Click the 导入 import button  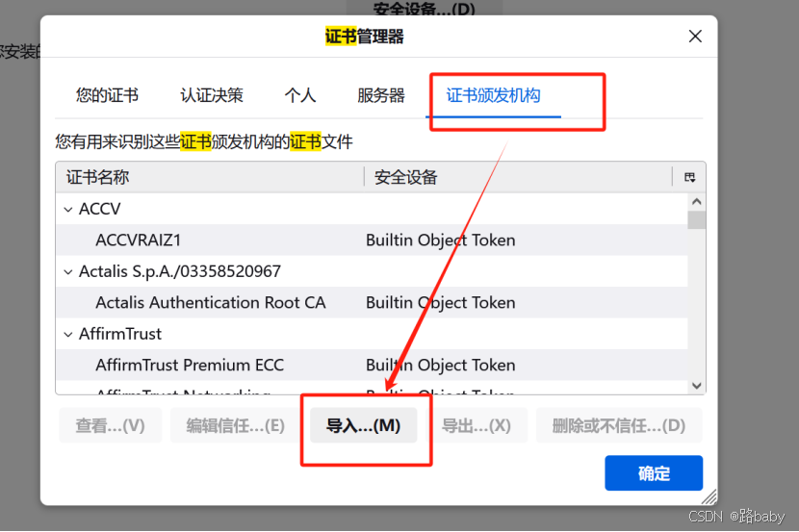tap(363, 425)
